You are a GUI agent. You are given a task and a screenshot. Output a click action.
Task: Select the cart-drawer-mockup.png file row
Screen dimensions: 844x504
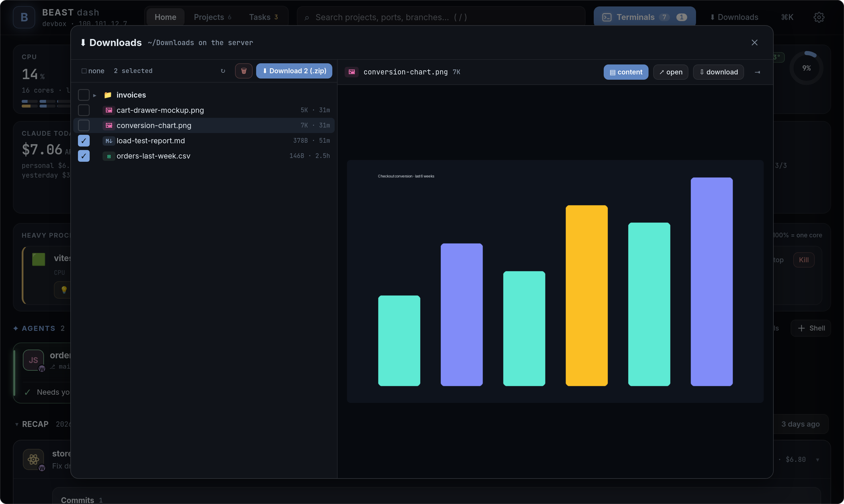tap(204, 110)
